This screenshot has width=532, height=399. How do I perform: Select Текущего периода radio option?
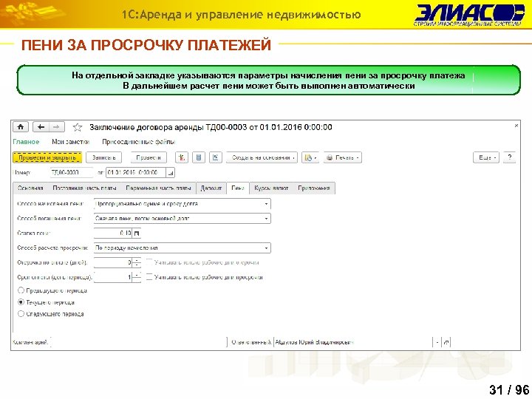21,302
